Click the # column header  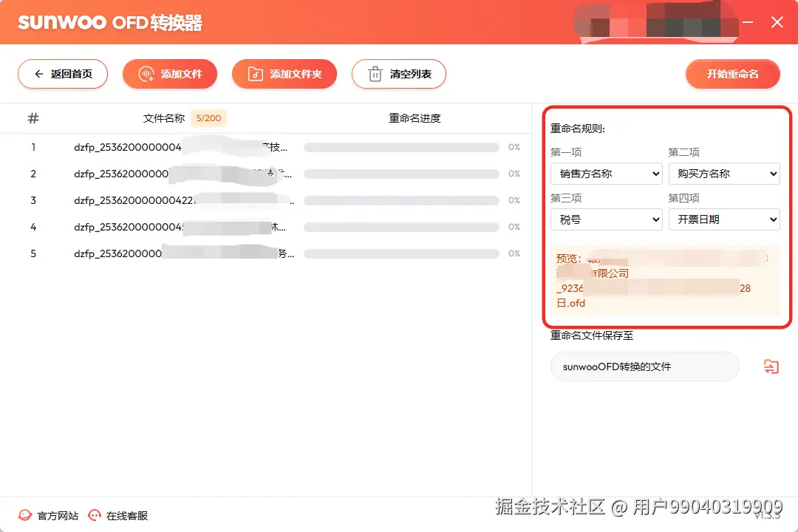click(33, 118)
